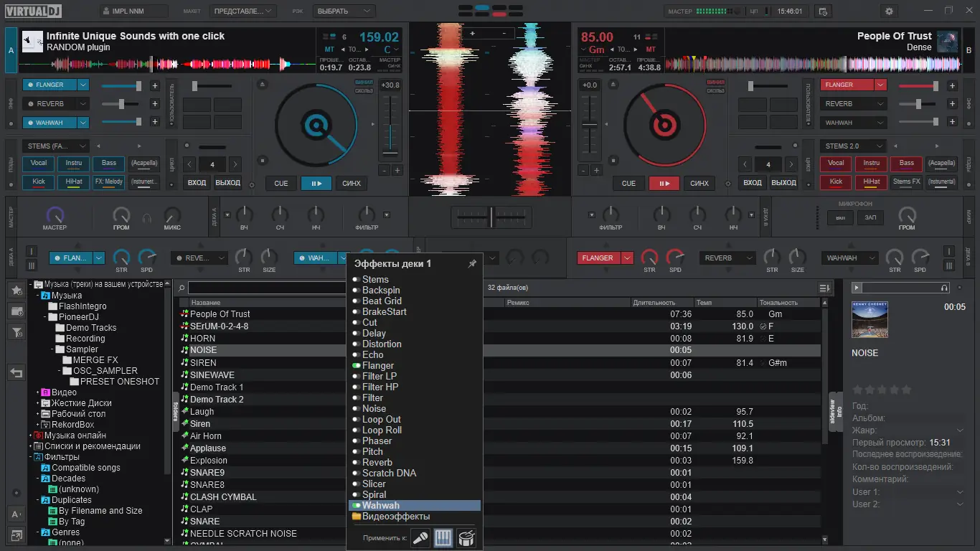Open the settings gear icon

[890, 11]
